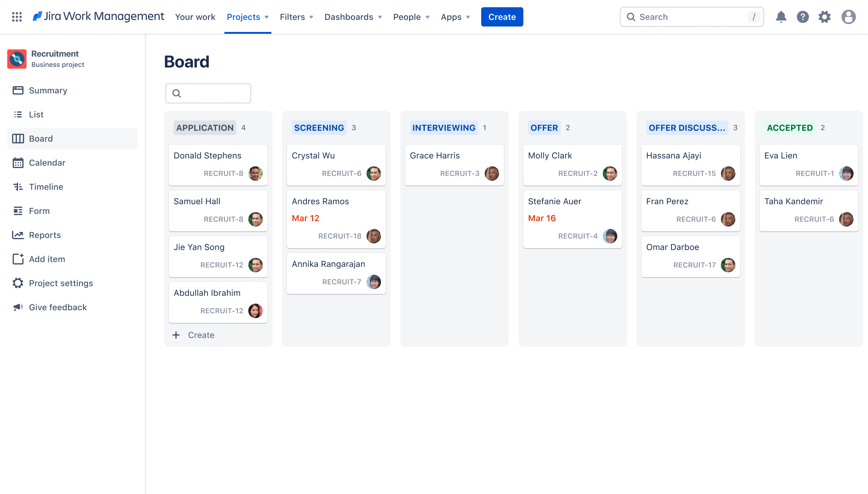Open the Reports section
Viewport: 868px width, 494px height.
pyautogui.click(x=45, y=234)
